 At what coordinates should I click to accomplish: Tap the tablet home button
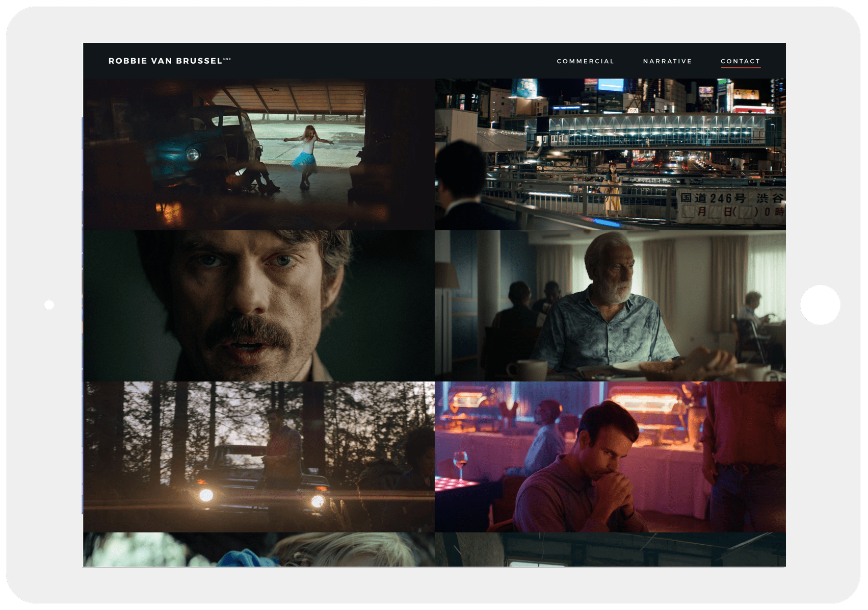(820, 305)
